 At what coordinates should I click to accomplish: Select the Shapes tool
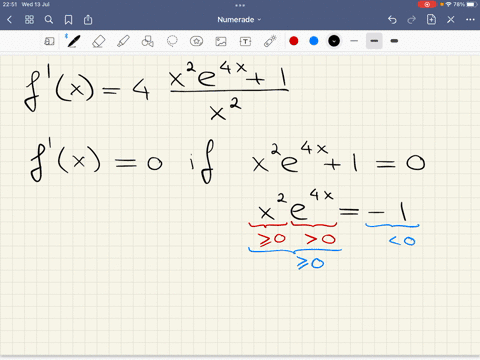[148, 41]
